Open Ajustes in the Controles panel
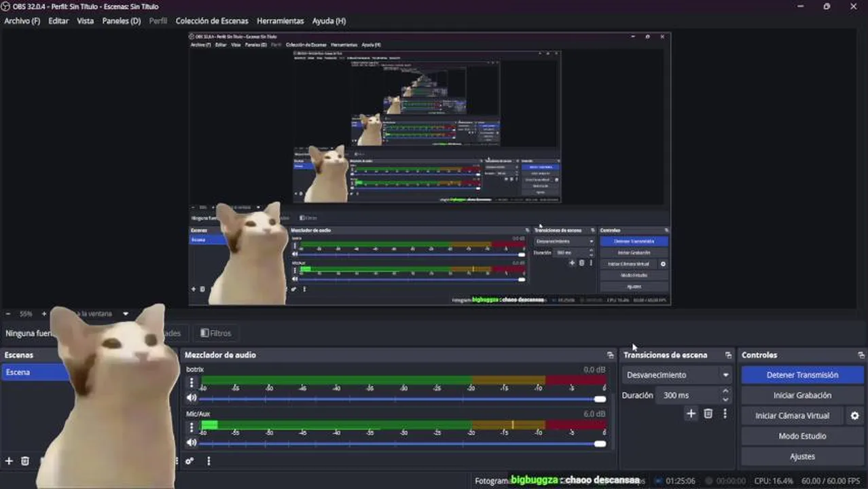Viewport: 868px width, 489px height. pyautogui.click(x=802, y=456)
